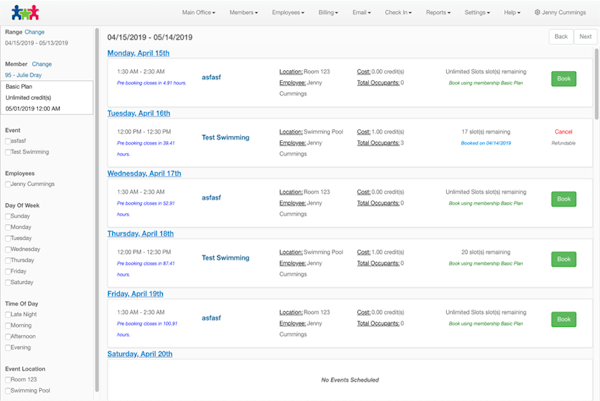Screen dimensions: 600x401
Task: Open Thursday's Test Swimming event link
Action: click(225, 257)
